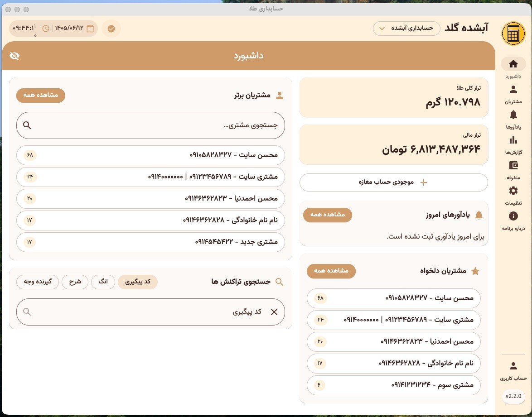
Task: Open مشتری سایت in مشتریان برتر list
Action: [150, 177]
